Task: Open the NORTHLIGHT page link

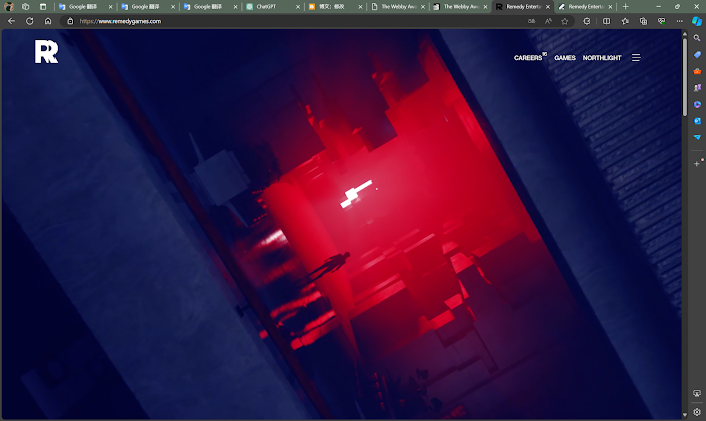Action: (x=602, y=58)
